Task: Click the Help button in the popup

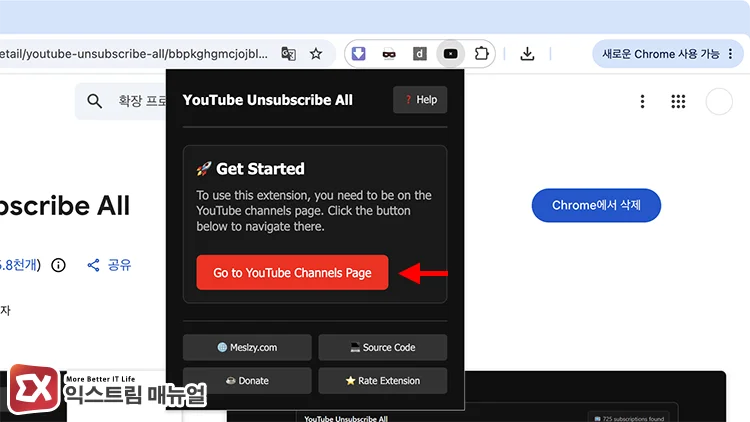Action: (420, 100)
